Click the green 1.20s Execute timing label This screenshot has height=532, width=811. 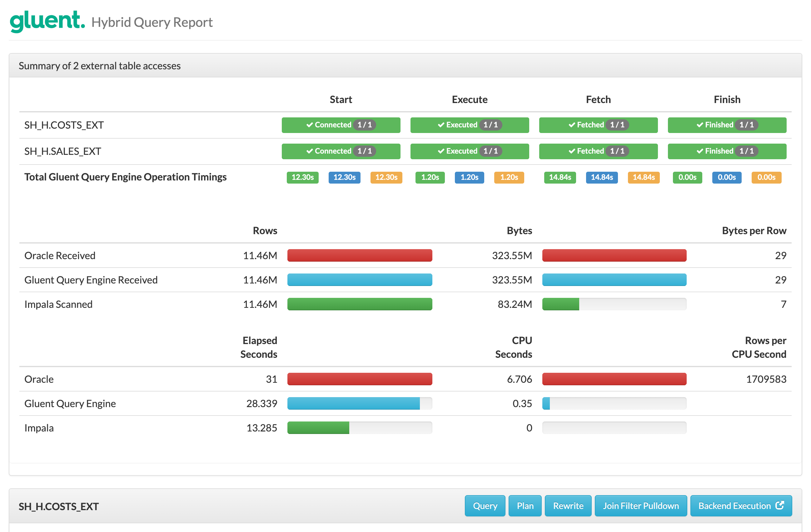(430, 177)
